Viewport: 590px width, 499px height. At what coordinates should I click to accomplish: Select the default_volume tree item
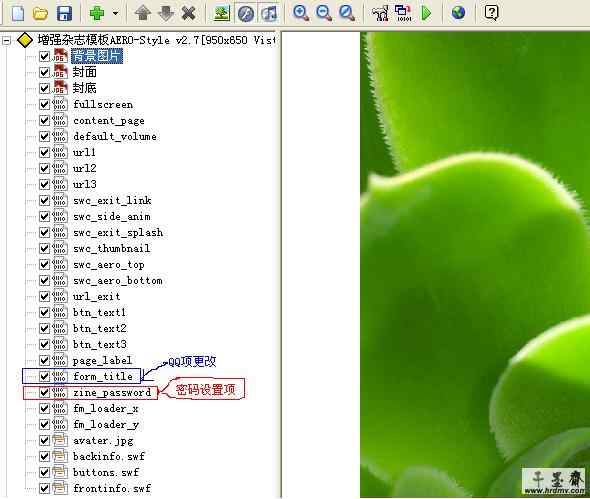(x=115, y=136)
